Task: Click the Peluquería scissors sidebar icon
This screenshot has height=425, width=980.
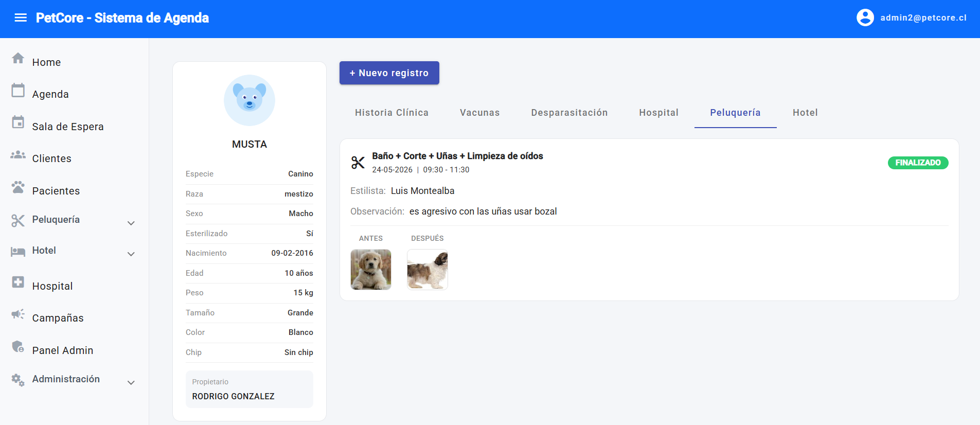Action: pyautogui.click(x=18, y=220)
